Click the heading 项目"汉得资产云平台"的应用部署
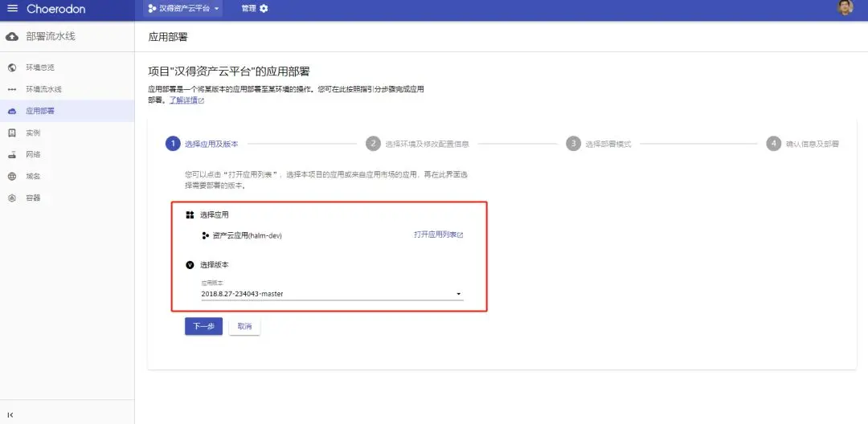This screenshot has width=868, height=424. click(x=228, y=71)
